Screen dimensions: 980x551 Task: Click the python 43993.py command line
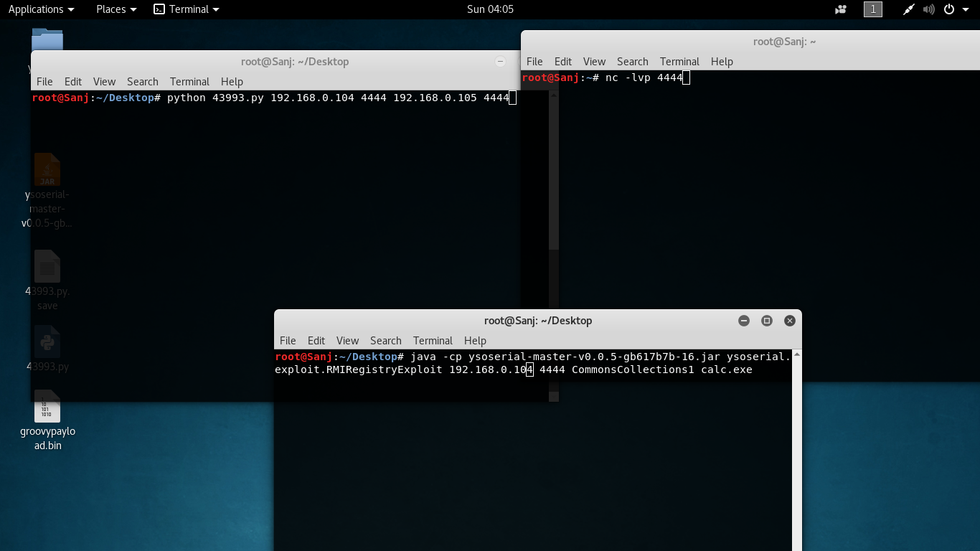338,98
